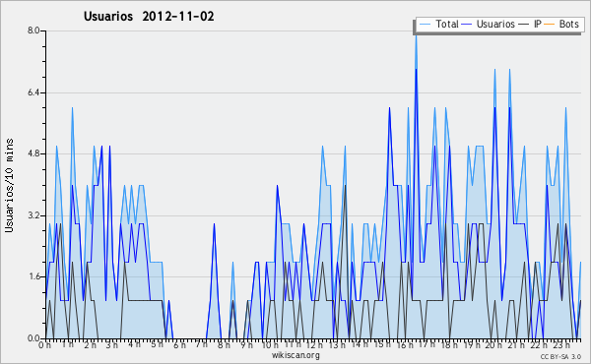
Task: Click the y-axis value 0.0
Action: 33,338
